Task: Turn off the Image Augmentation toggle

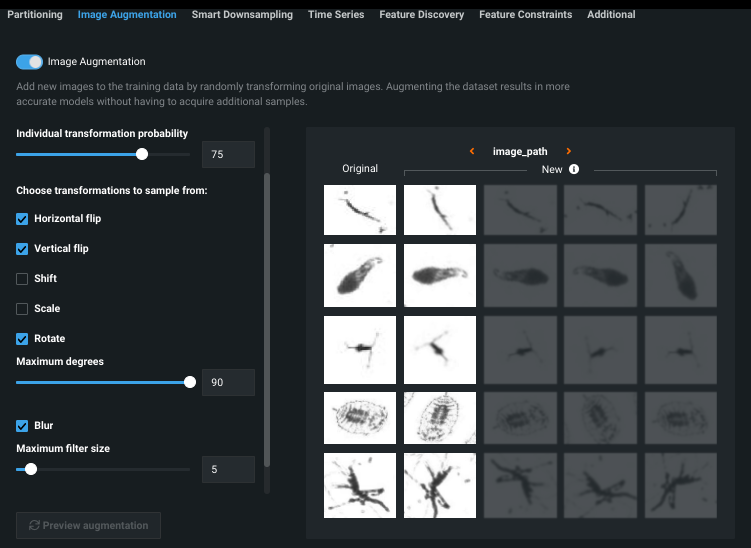Action: [x=29, y=62]
